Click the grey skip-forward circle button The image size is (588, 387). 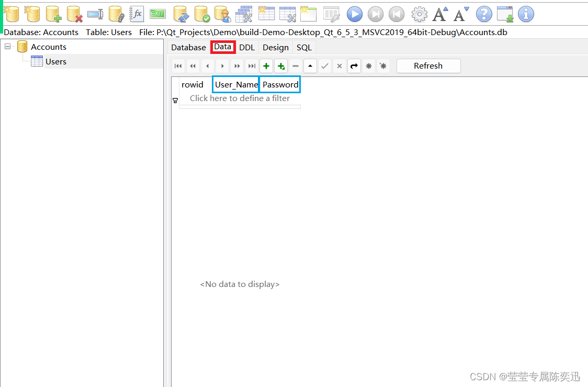(376, 14)
